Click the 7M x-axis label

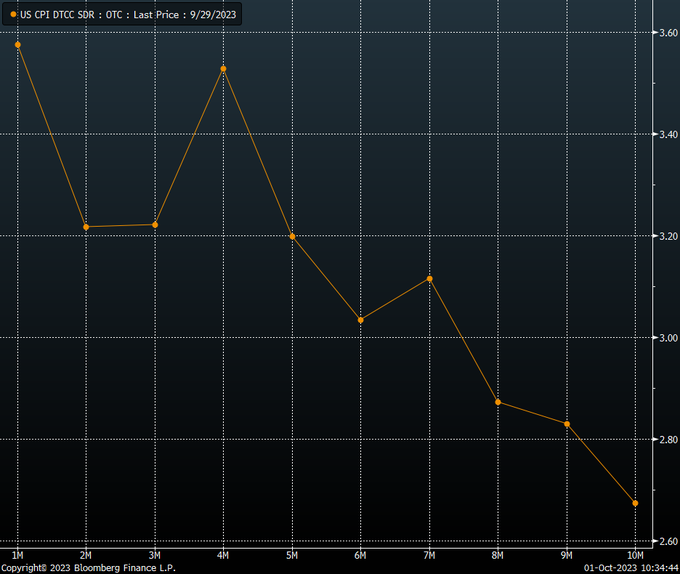point(429,555)
